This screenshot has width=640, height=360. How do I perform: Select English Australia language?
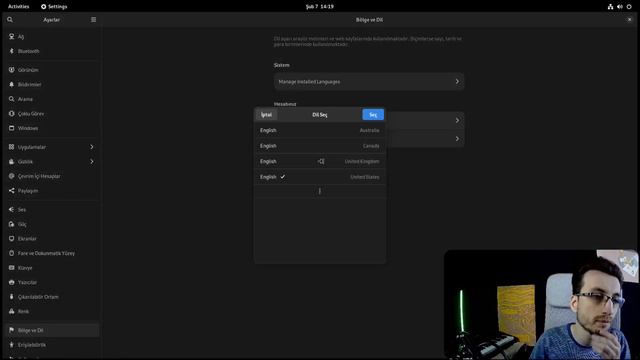pyautogui.click(x=320, y=130)
